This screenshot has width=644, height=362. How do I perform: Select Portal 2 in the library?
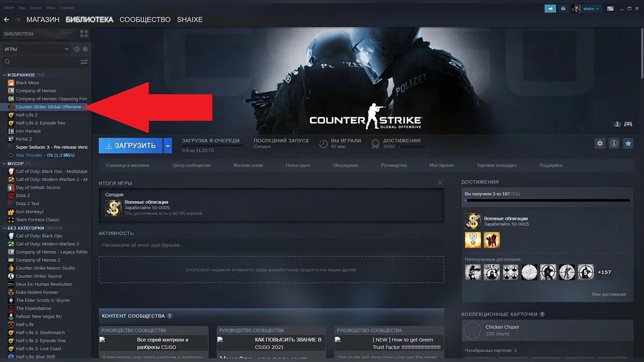tap(24, 139)
